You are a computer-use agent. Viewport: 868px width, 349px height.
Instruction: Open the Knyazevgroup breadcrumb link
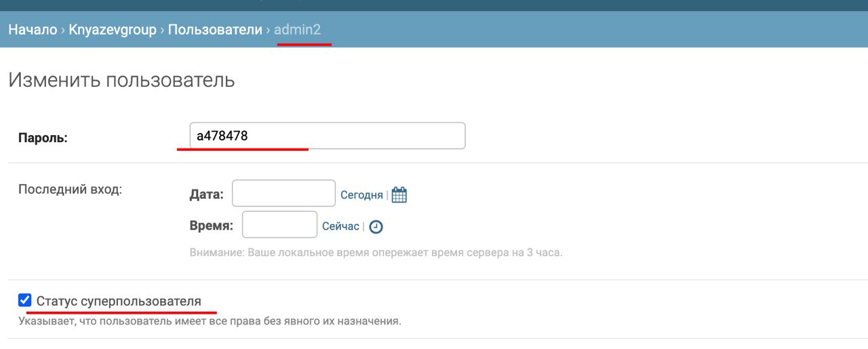coord(113,30)
